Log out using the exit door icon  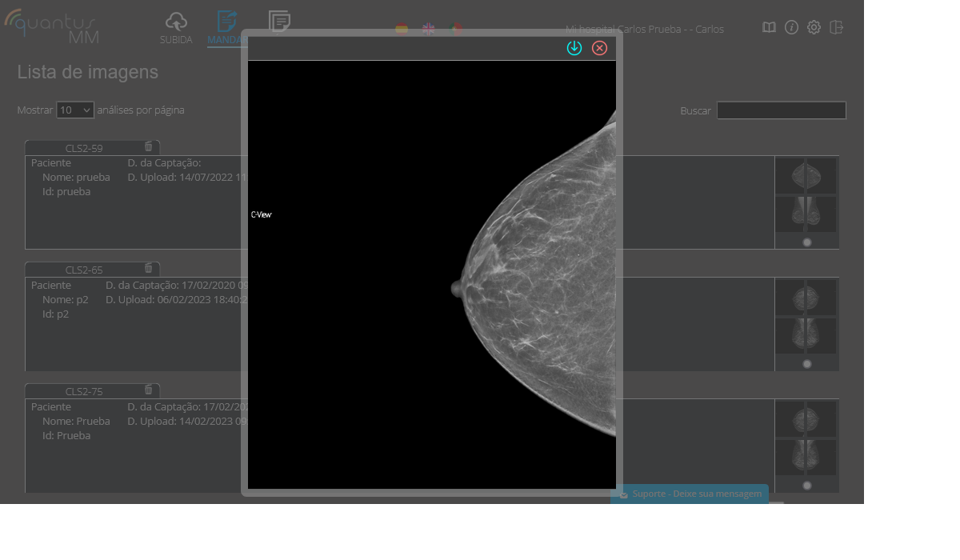(x=837, y=28)
